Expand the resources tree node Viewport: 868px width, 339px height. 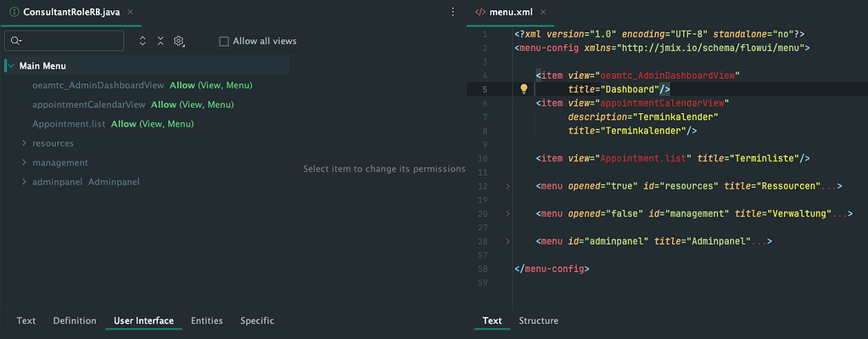coord(24,143)
